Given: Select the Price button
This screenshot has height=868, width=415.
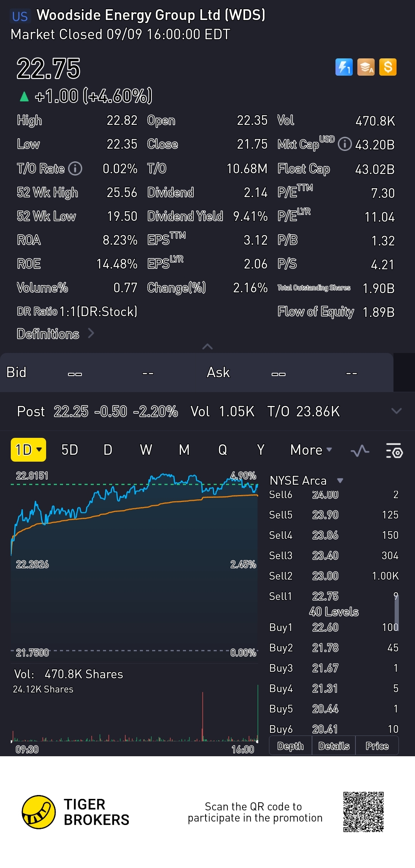Looking at the screenshot, I should 377,746.
